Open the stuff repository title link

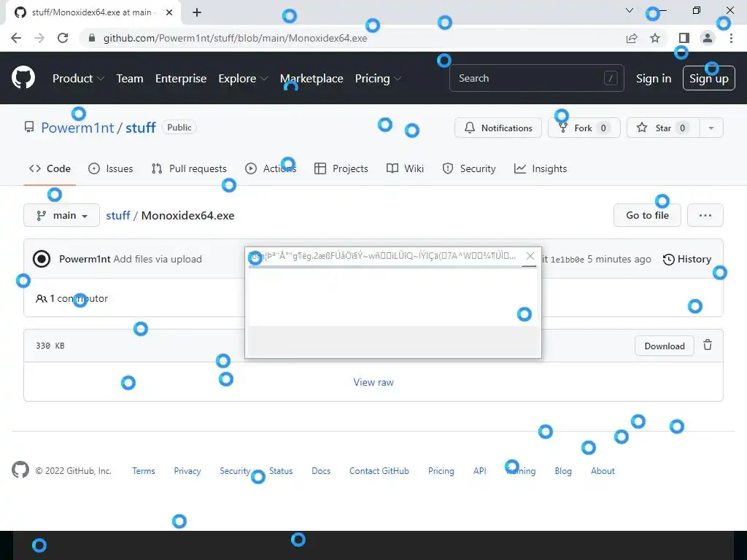(x=141, y=128)
